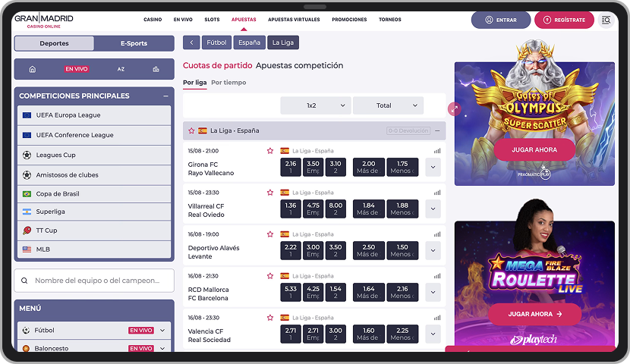This screenshot has width=630, height=364.
Task: Click the Copa de Brasil flag icon
Action: tap(27, 194)
